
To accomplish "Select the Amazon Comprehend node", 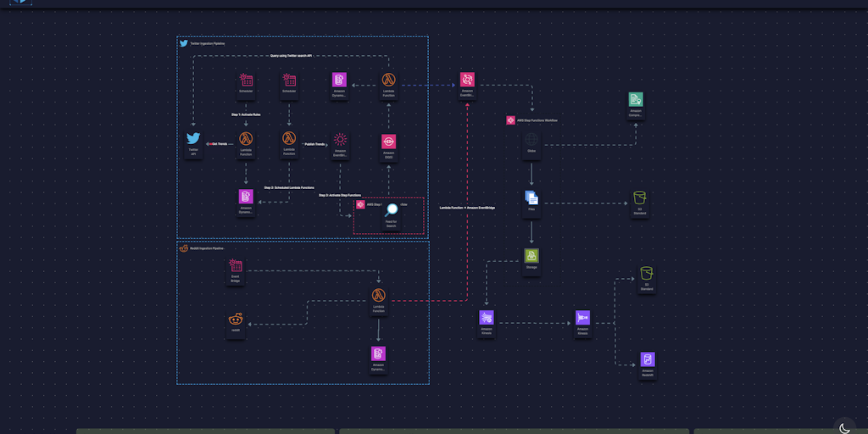I will pos(636,100).
